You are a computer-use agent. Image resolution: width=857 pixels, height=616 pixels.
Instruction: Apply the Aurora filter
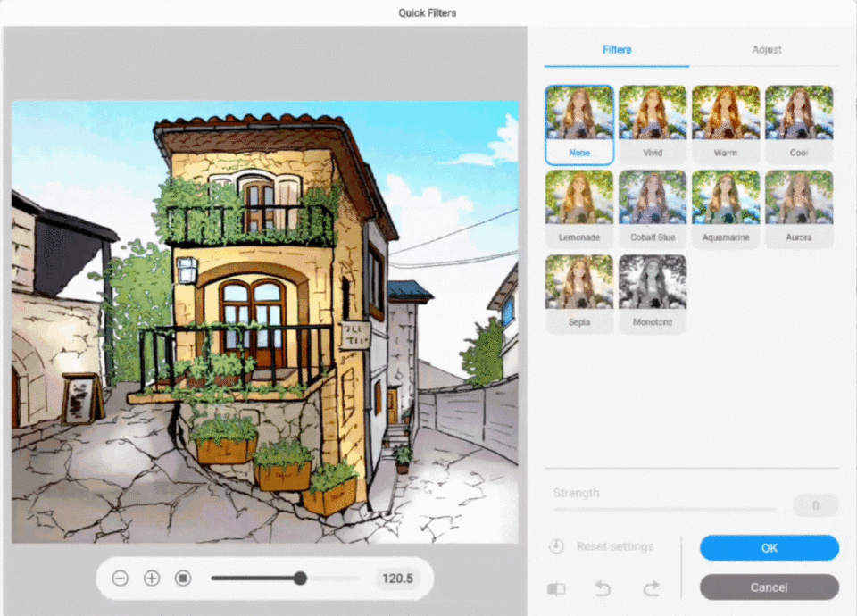[x=799, y=209]
